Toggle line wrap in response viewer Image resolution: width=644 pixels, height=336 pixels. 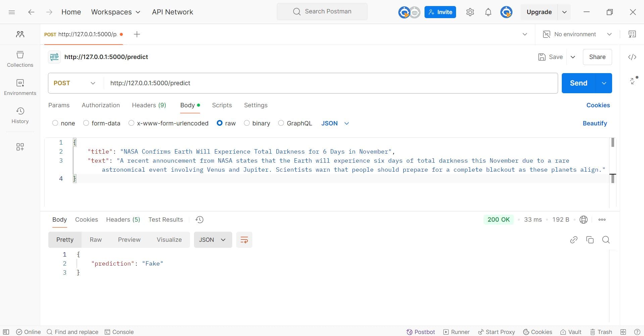tap(244, 240)
